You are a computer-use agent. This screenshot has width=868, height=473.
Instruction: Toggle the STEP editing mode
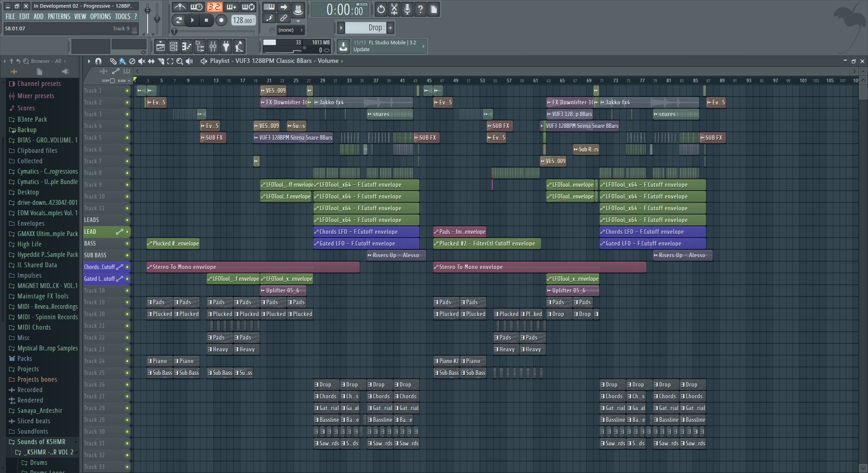(x=112, y=80)
